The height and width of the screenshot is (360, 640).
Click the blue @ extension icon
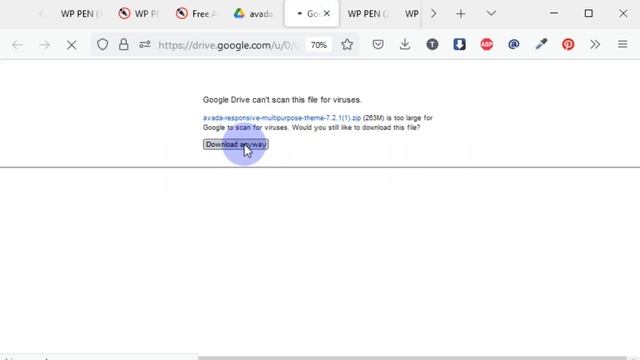click(x=514, y=44)
